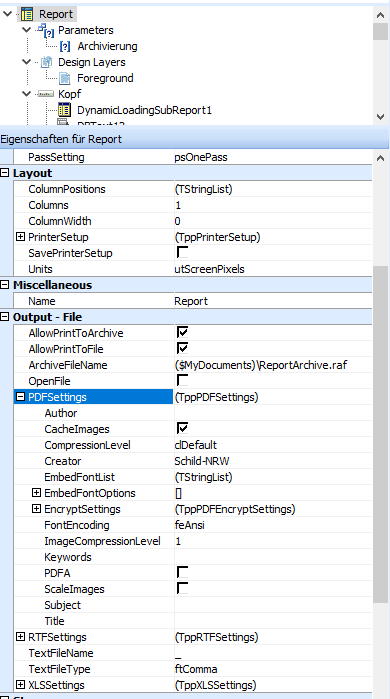Click the CompressionLevel value clDefault
This screenshot has width=390, height=699.
196,445
